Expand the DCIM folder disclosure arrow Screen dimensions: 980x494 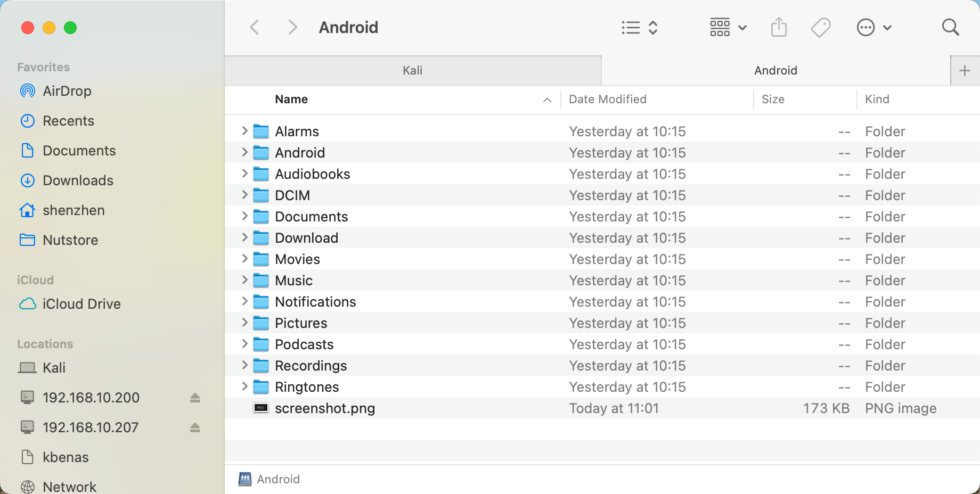pos(244,195)
